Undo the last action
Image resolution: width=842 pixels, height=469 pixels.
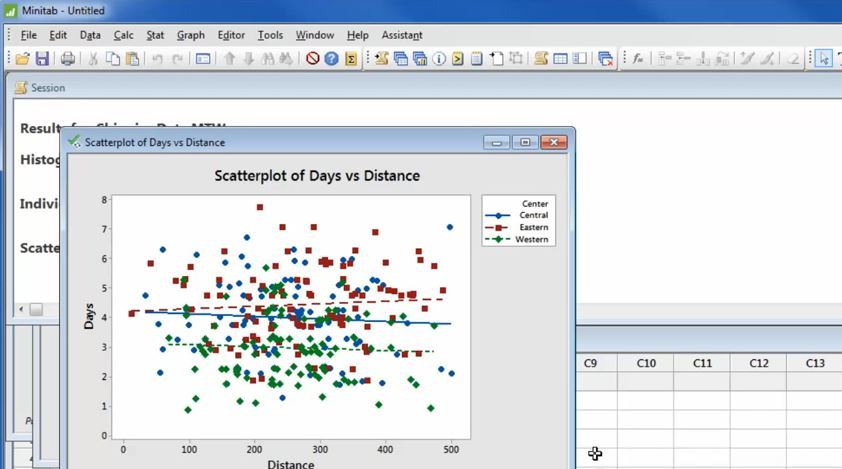157,58
